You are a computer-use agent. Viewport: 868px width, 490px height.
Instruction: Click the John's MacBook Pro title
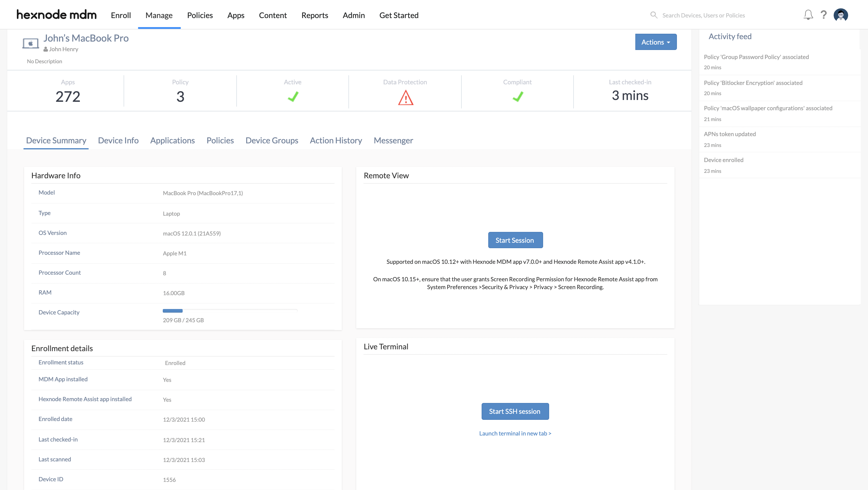point(86,38)
